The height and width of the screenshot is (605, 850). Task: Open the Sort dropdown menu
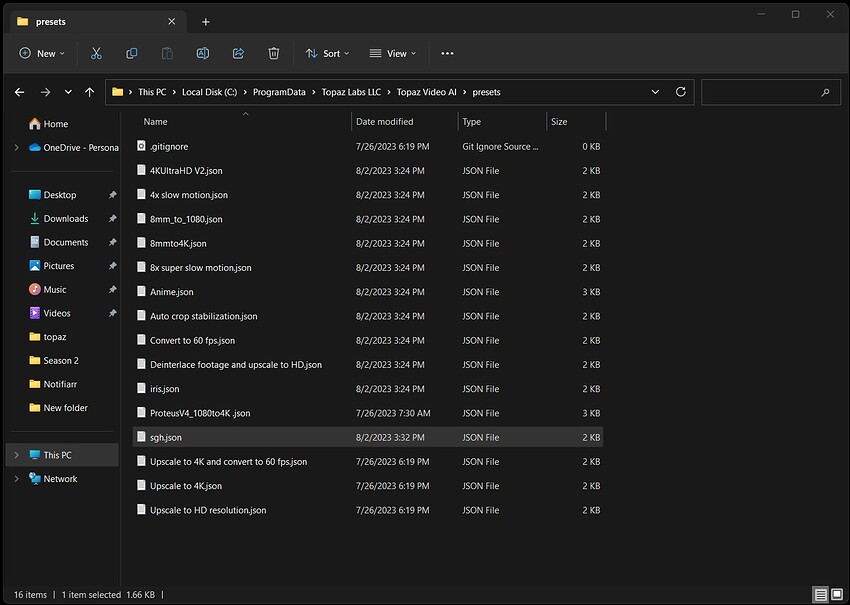pos(326,53)
